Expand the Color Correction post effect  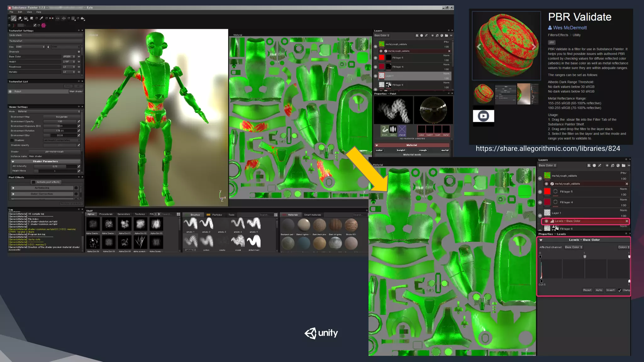tap(13, 194)
